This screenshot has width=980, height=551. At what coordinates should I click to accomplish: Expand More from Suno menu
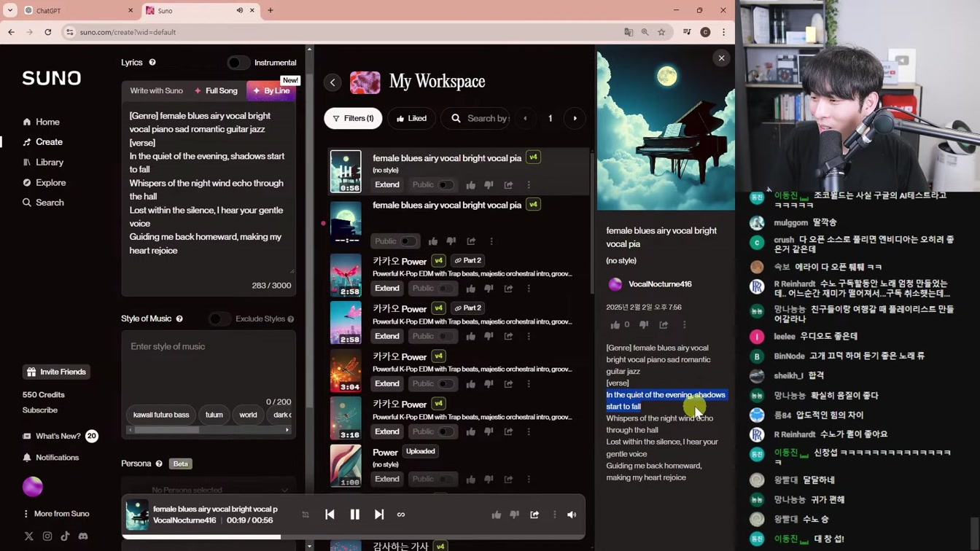(56, 514)
